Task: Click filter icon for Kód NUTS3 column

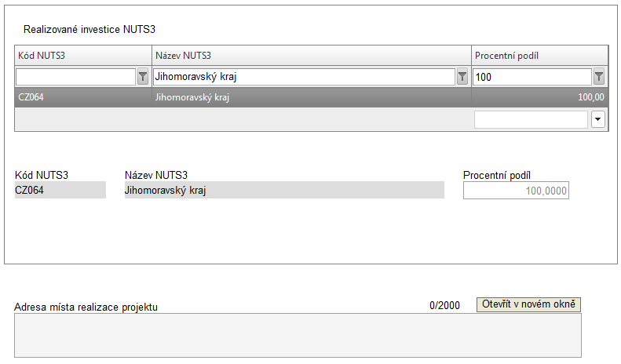Action: (x=143, y=77)
